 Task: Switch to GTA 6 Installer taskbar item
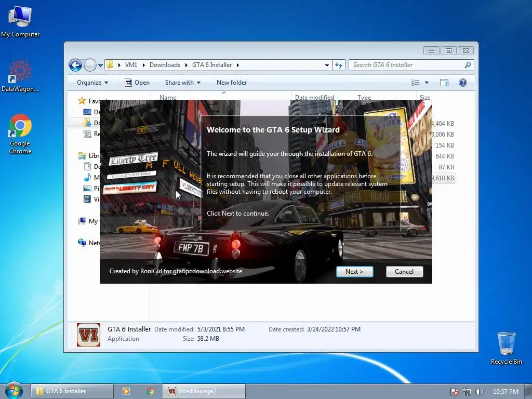[72, 391]
